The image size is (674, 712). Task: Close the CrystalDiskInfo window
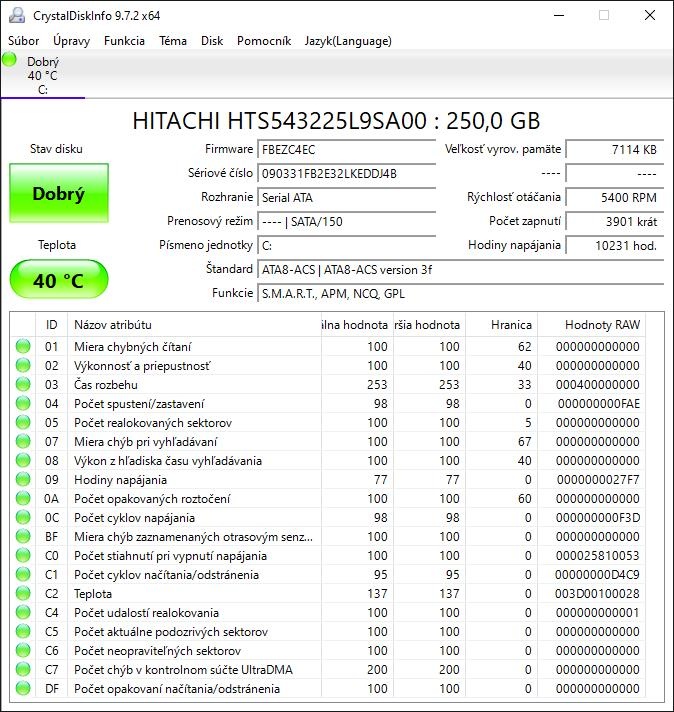(650, 15)
